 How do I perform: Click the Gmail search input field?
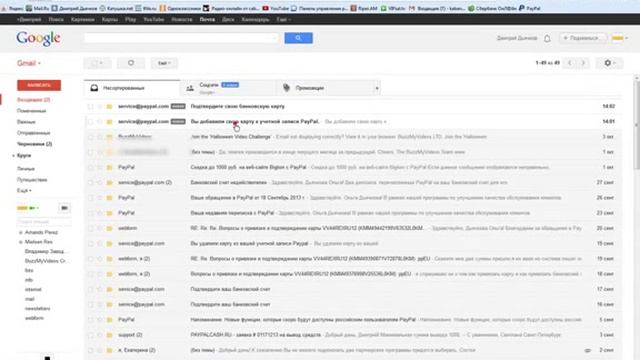point(181,38)
